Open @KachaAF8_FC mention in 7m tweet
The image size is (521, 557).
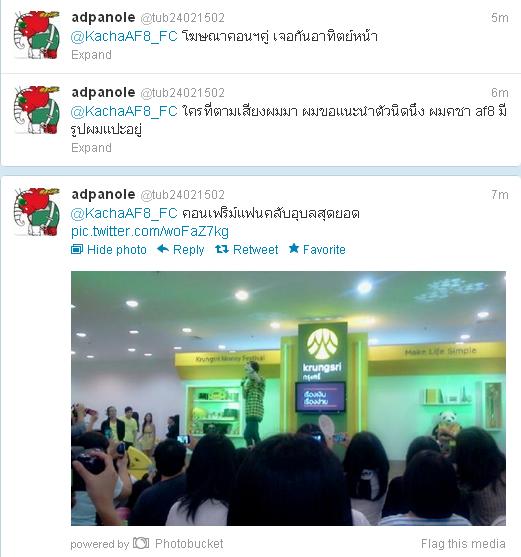coord(124,213)
